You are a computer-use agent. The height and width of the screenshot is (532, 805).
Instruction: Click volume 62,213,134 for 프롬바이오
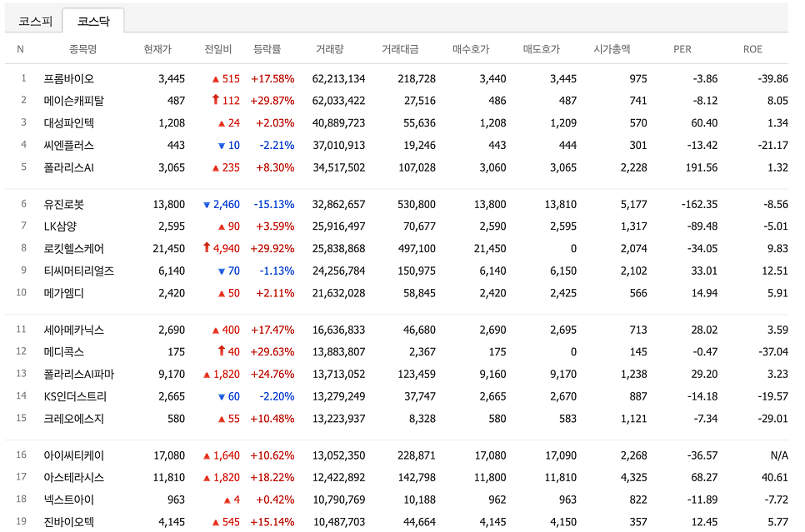click(x=339, y=78)
